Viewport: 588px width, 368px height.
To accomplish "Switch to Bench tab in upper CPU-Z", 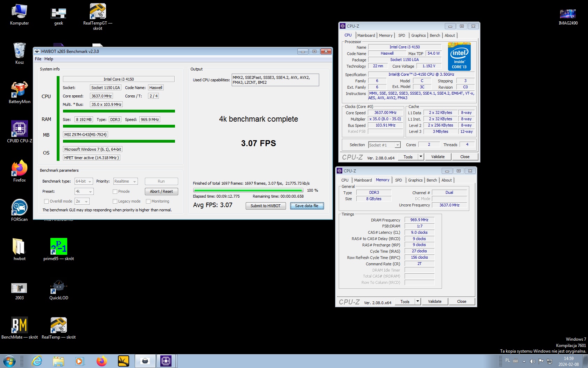I will tap(435, 35).
